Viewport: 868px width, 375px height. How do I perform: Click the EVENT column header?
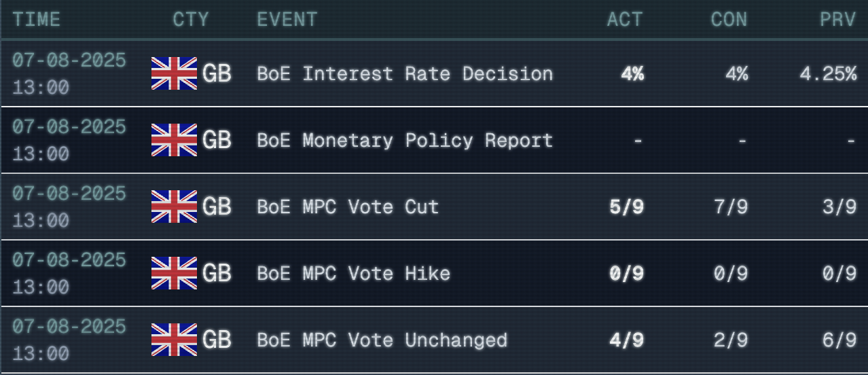click(x=287, y=19)
